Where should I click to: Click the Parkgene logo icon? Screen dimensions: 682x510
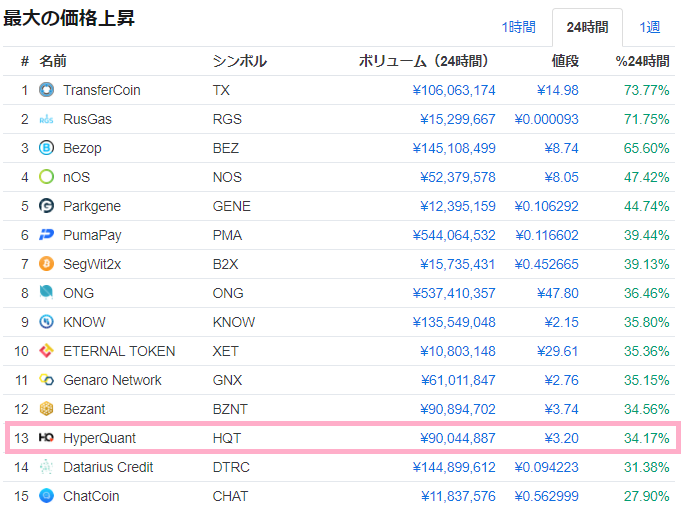pos(46,206)
